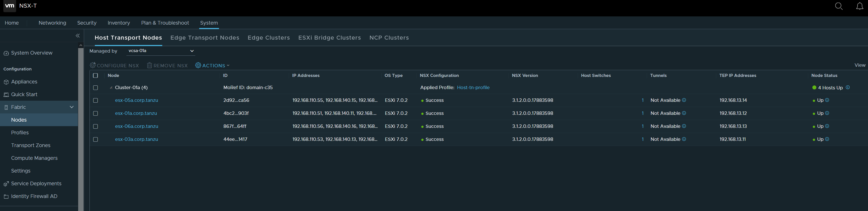
Task: Toggle the select-all header checkbox
Action: (95, 76)
